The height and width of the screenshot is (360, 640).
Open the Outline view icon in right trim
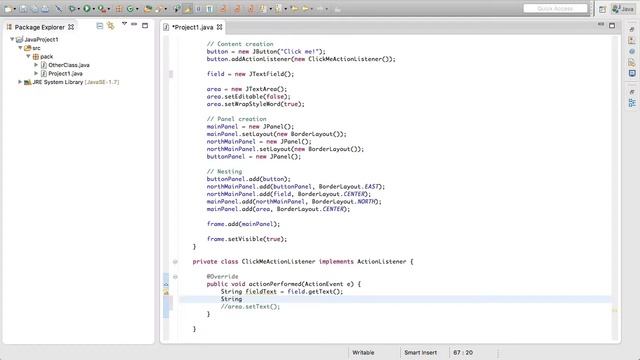tap(632, 103)
